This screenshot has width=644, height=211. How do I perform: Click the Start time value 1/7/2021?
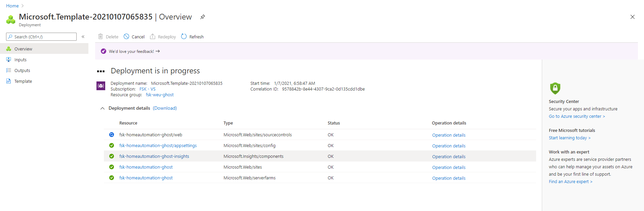pos(294,83)
